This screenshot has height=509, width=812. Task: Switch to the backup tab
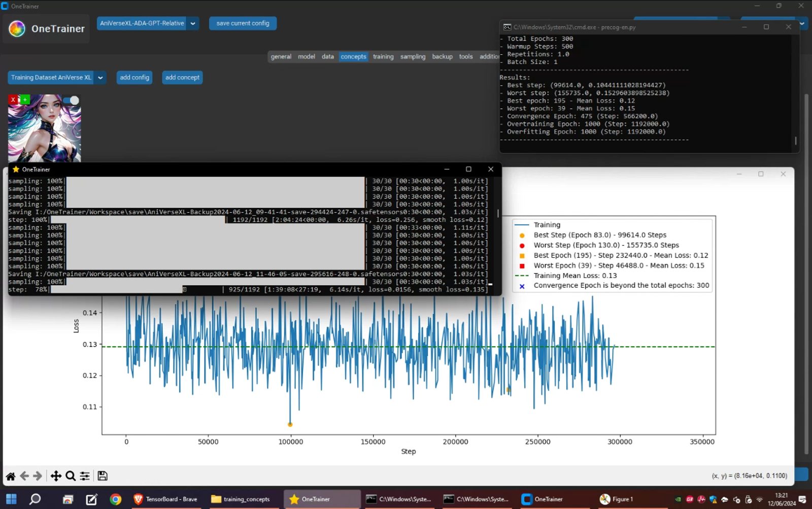(x=442, y=57)
